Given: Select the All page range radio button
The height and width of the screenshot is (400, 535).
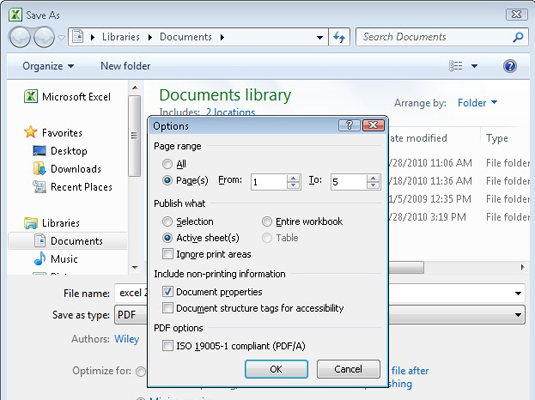Looking at the screenshot, I should pyautogui.click(x=167, y=164).
